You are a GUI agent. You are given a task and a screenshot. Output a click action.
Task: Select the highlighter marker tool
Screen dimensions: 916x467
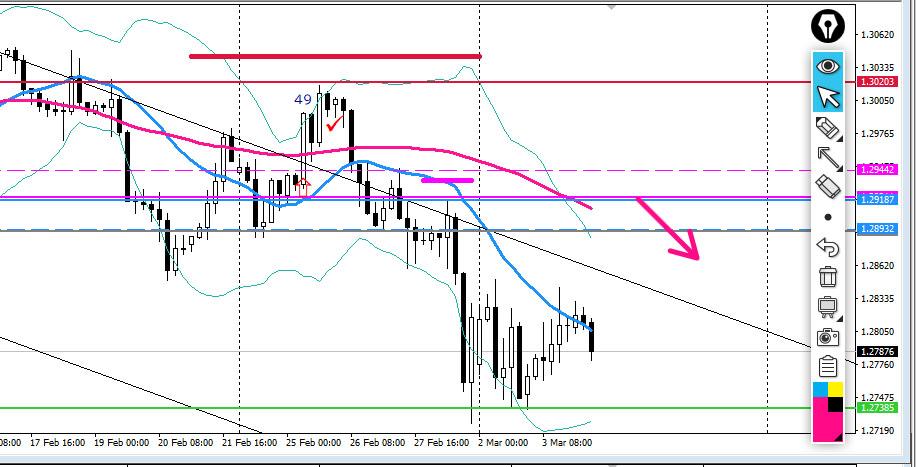click(x=828, y=127)
